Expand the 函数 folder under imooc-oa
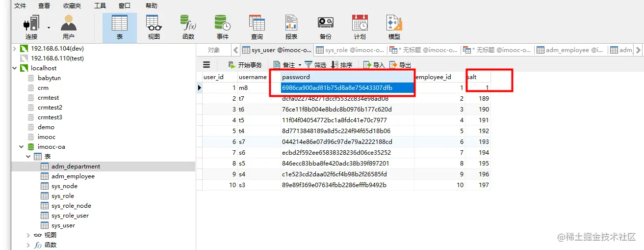 coord(28,245)
